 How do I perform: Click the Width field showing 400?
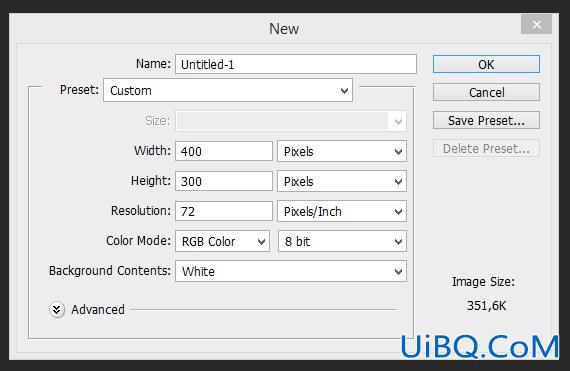[224, 151]
